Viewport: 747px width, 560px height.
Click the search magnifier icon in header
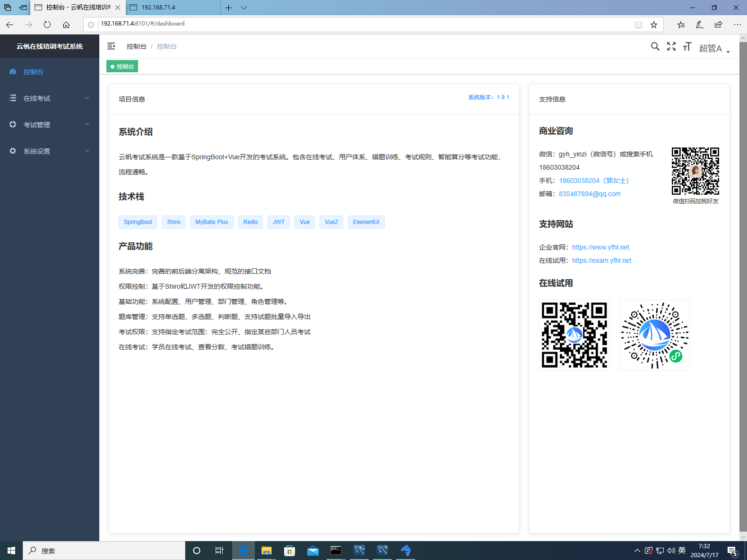click(x=655, y=46)
